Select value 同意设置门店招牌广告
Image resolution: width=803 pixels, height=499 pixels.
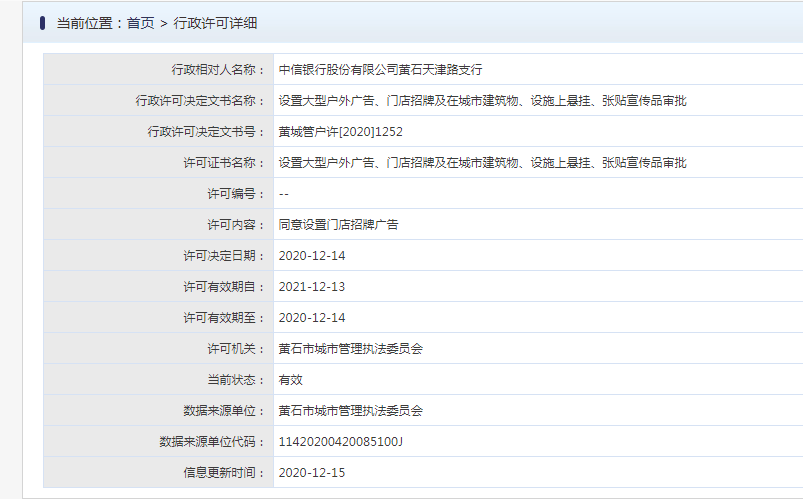(339, 225)
